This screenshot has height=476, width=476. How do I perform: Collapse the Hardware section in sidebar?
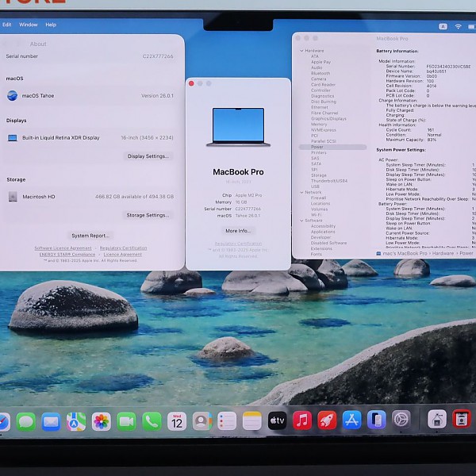pos(300,51)
